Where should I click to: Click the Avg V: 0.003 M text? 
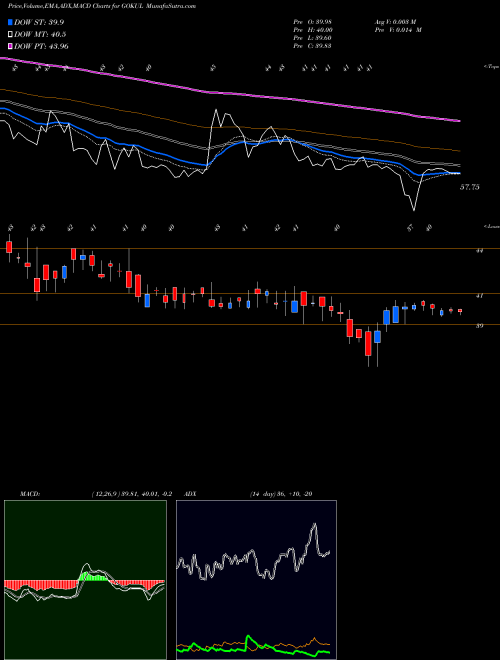click(397, 22)
